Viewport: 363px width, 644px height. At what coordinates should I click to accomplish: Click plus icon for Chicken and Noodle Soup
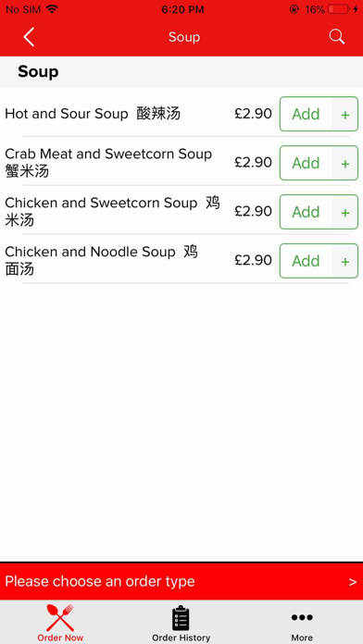pyautogui.click(x=344, y=261)
